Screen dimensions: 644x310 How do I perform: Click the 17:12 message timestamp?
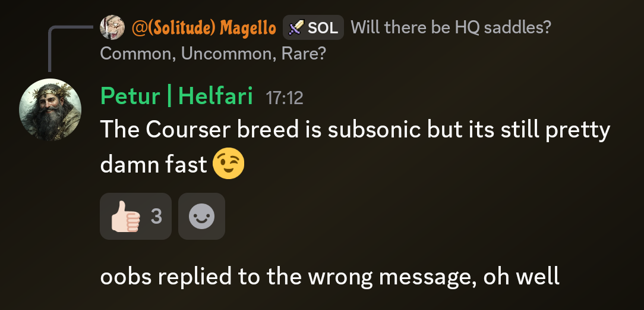[x=285, y=98]
